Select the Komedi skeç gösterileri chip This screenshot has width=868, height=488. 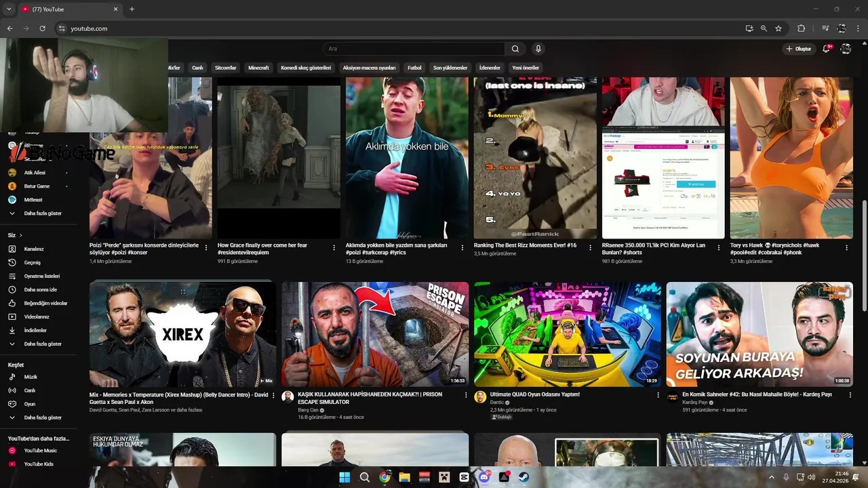pos(306,68)
